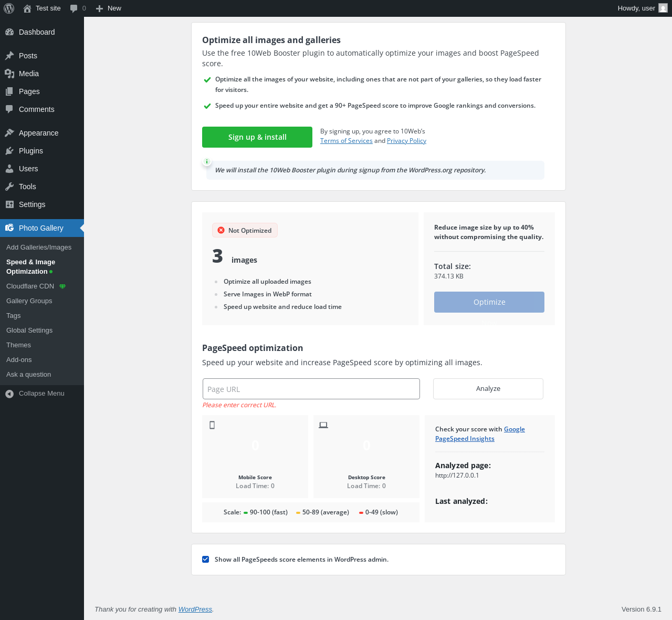Click the total size value 374.13 KB
The image size is (672, 620).
449,276
